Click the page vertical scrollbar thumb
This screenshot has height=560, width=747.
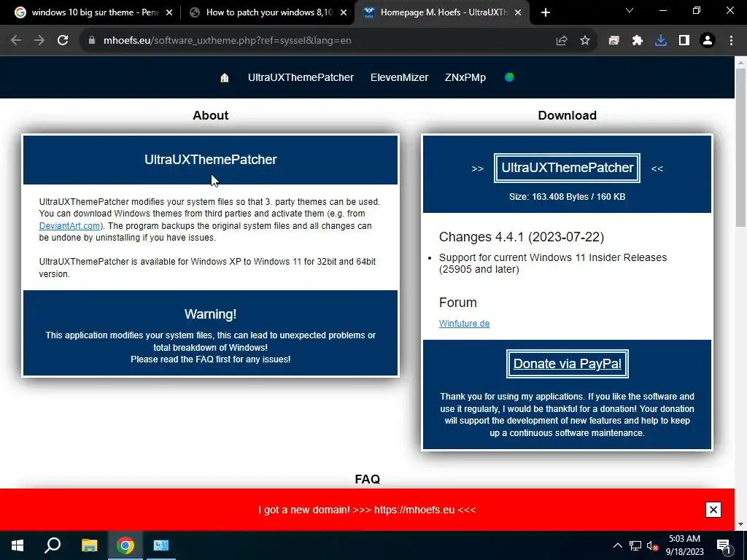pyautogui.click(x=741, y=149)
